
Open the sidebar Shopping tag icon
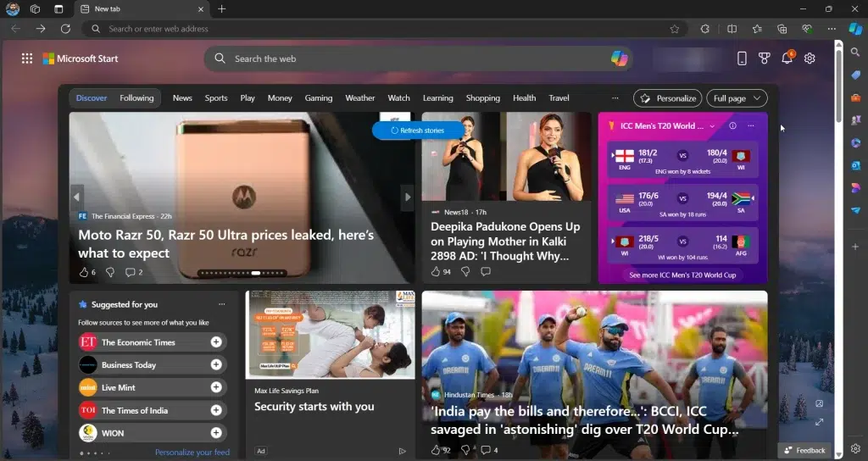click(x=855, y=75)
